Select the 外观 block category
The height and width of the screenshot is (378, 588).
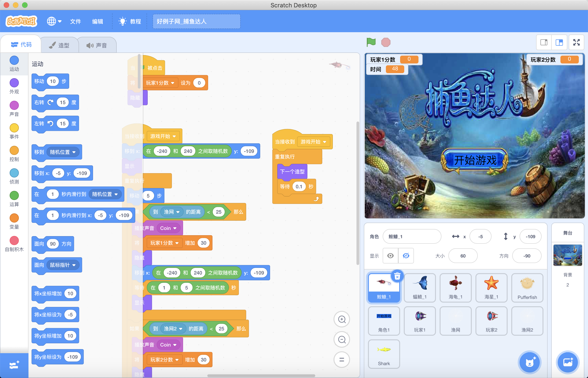pos(14,86)
